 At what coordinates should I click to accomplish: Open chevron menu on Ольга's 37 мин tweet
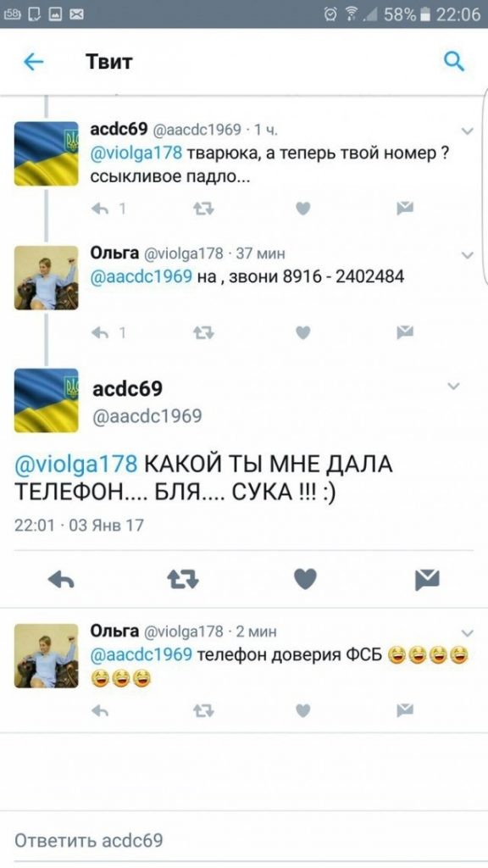pyautogui.click(x=468, y=255)
